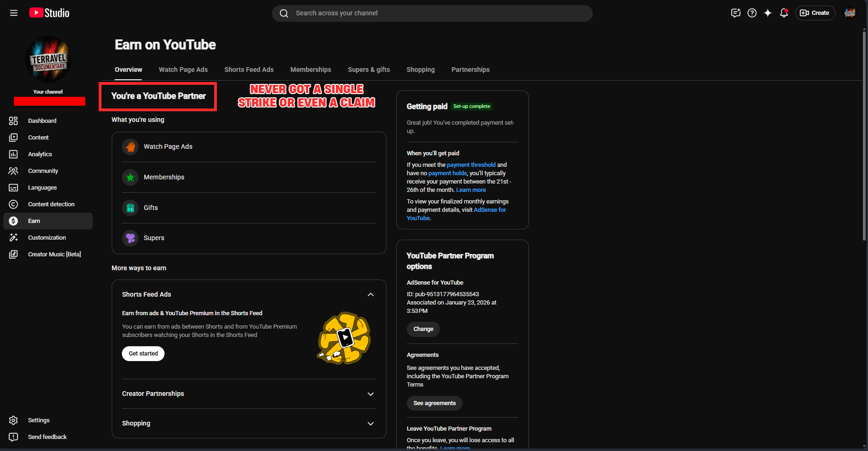Open the notifications bell
This screenshot has width=868, height=451.
784,13
